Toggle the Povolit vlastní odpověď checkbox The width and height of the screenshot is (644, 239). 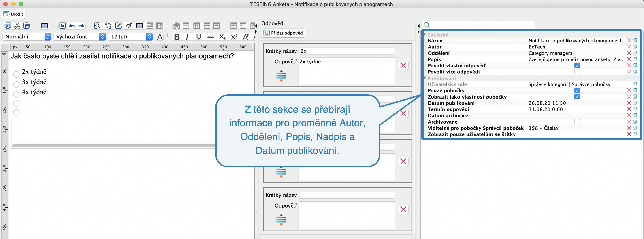pos(577,65)
